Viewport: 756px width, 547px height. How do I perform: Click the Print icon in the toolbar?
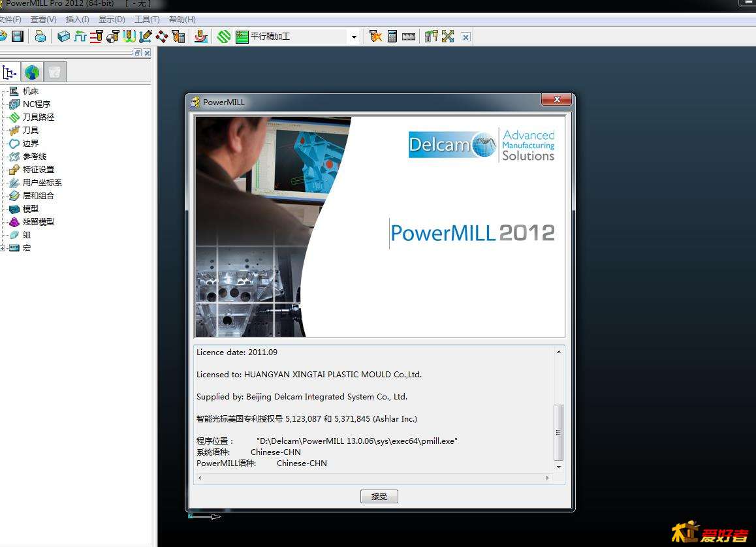(40, 36)
